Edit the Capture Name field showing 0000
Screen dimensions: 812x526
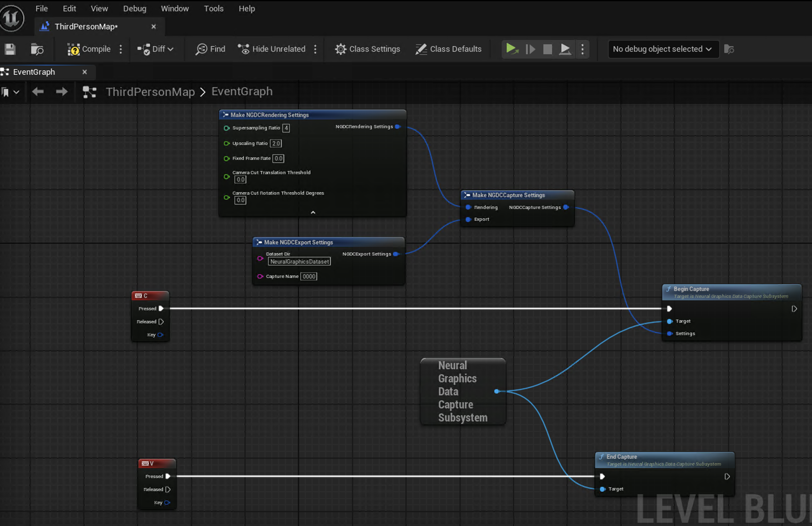pyautogui.click(x=308, y=276)
